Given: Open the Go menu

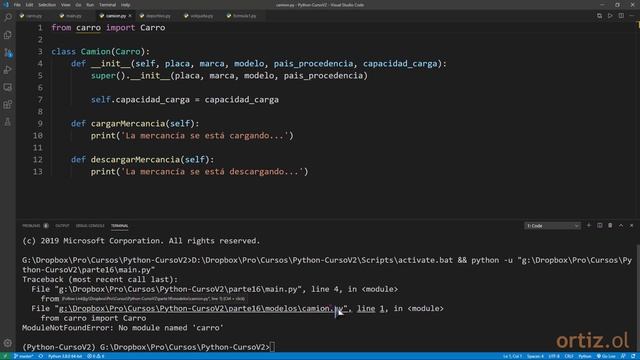Looking at the screenshot, I should (x=78, y=5).
